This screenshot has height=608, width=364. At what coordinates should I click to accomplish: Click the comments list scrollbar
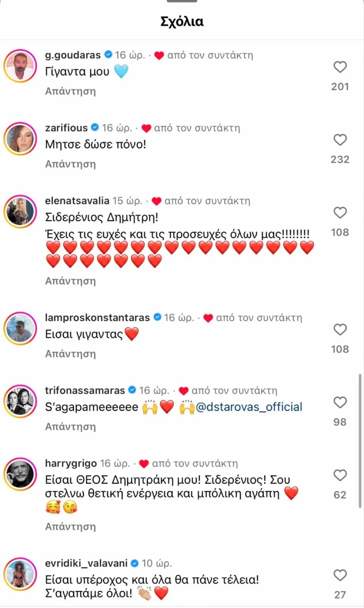[360, 441]
